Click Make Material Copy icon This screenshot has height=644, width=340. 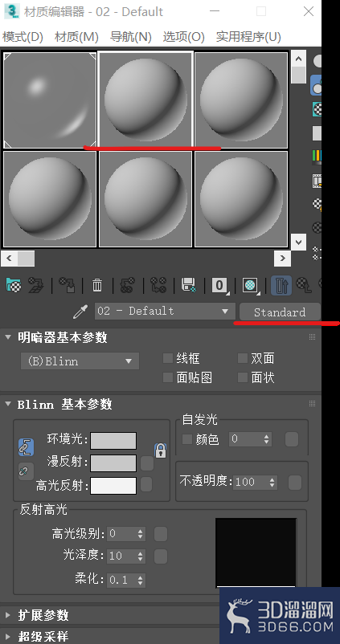pos(127,284)
